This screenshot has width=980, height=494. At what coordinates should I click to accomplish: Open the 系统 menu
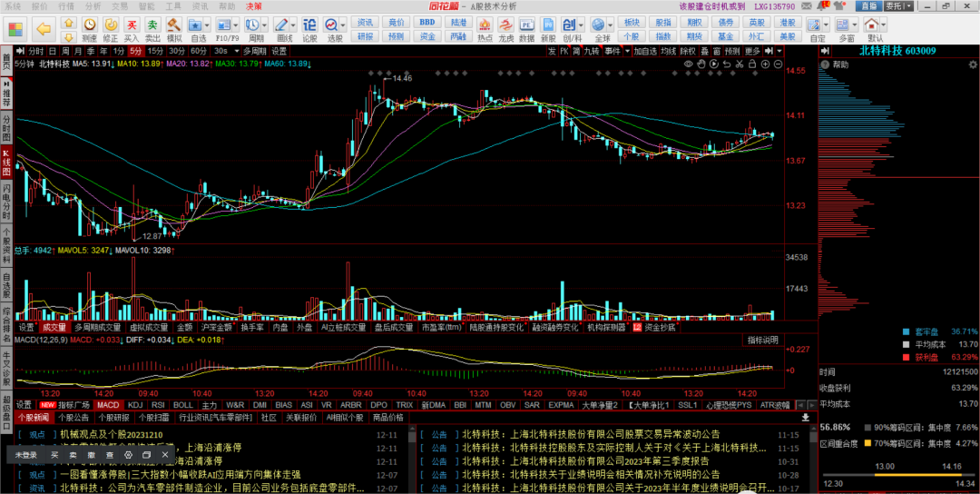click(13, 5)
